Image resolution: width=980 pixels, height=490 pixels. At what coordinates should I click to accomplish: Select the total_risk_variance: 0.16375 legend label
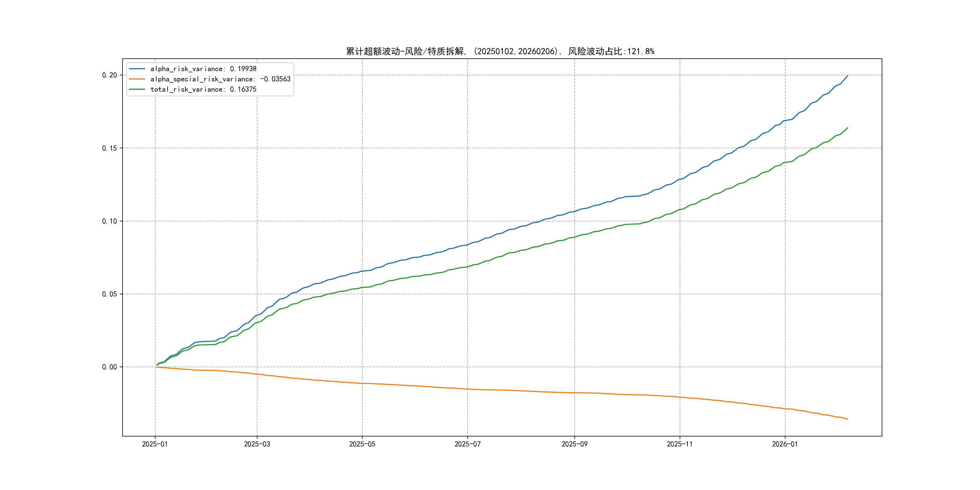coord(204,90)
